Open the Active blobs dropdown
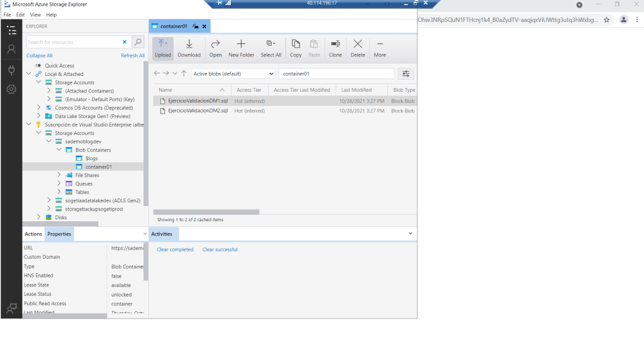 tap(233, 73)
